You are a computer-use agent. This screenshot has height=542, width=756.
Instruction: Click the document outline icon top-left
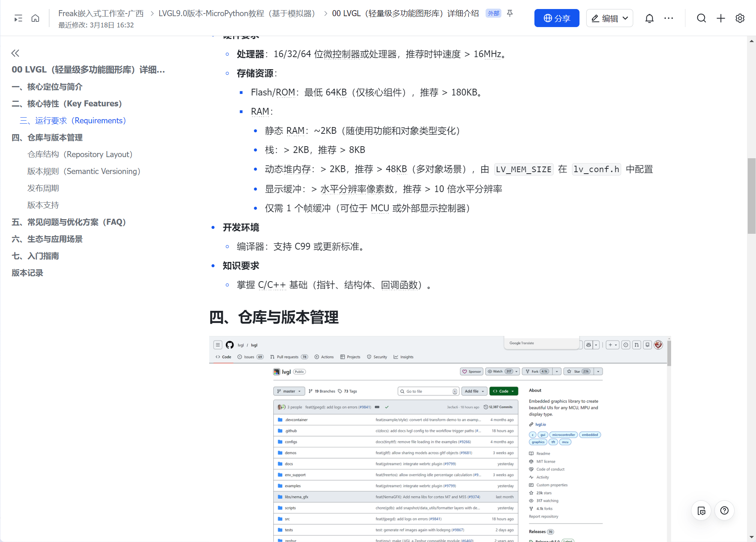[18, 18]
